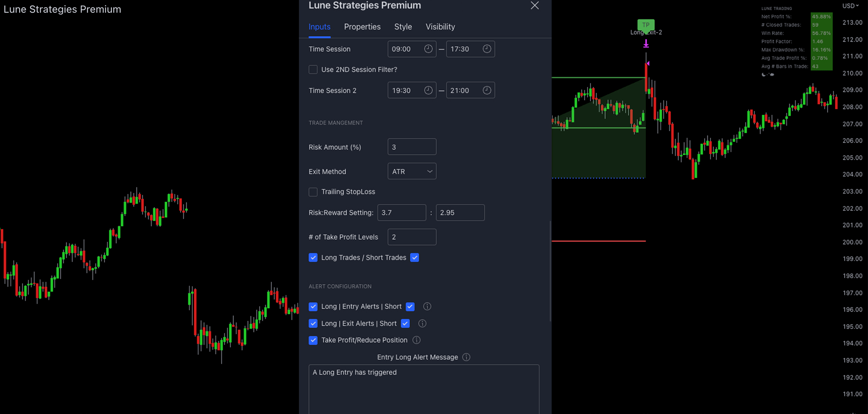Enable Use 2ND Session Filter checkbox
Viewport: 868px width, 414px height.
(313, 70)
